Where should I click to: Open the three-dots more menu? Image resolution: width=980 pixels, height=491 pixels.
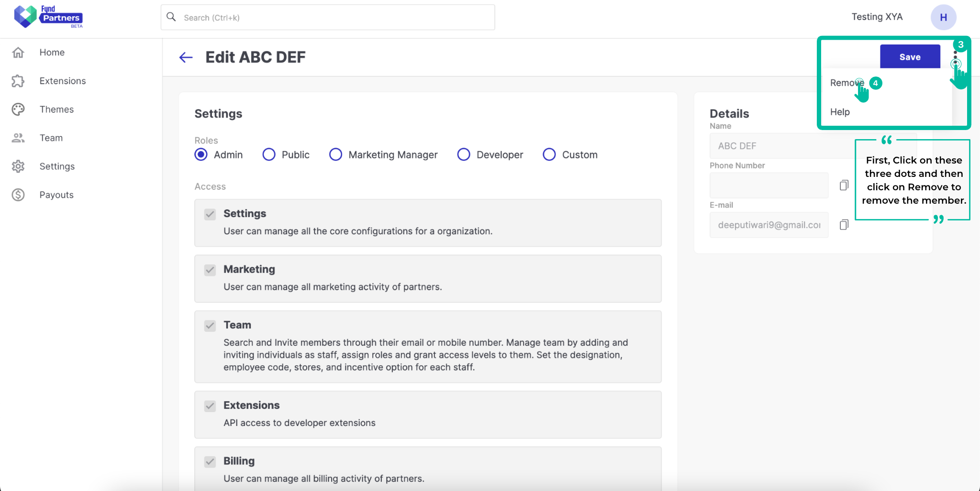coord(955,58)
